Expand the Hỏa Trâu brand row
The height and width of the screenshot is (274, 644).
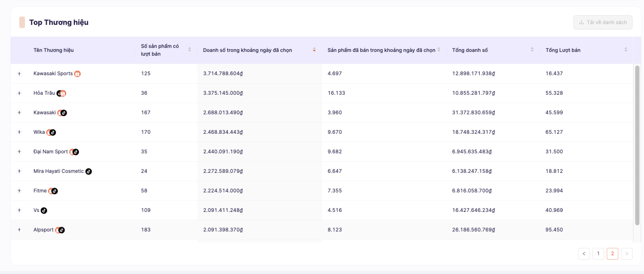tap(19, 93)
